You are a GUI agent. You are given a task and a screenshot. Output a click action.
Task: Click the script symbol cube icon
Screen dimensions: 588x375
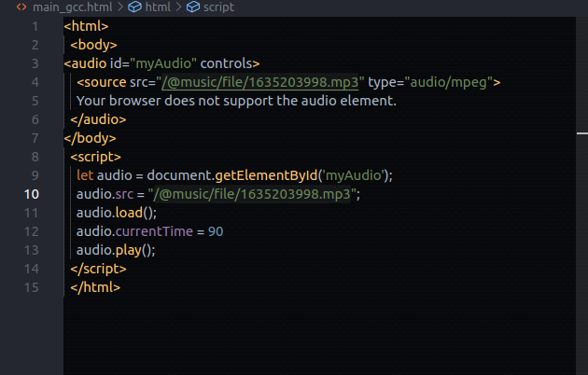(x=193, y=7)
